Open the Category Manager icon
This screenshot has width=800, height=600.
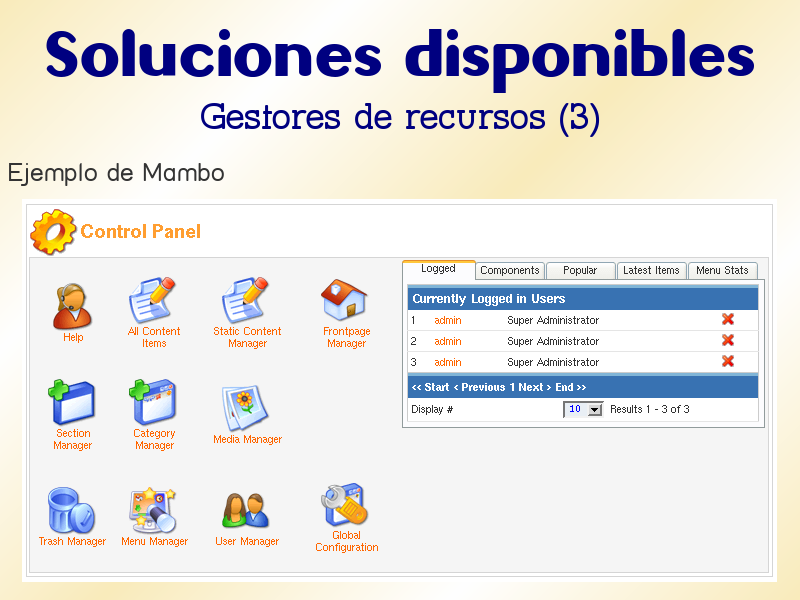coord(153,402)
